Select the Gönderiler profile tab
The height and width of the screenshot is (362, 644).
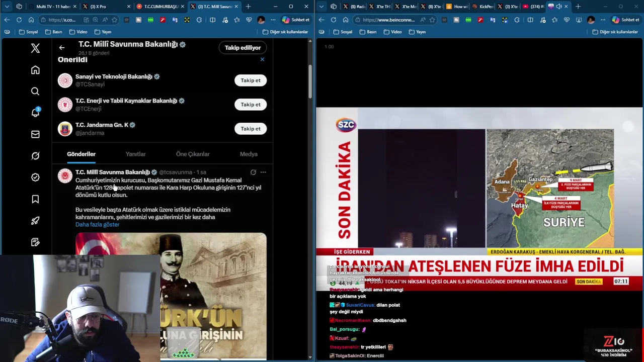click(x=81, y=154)
